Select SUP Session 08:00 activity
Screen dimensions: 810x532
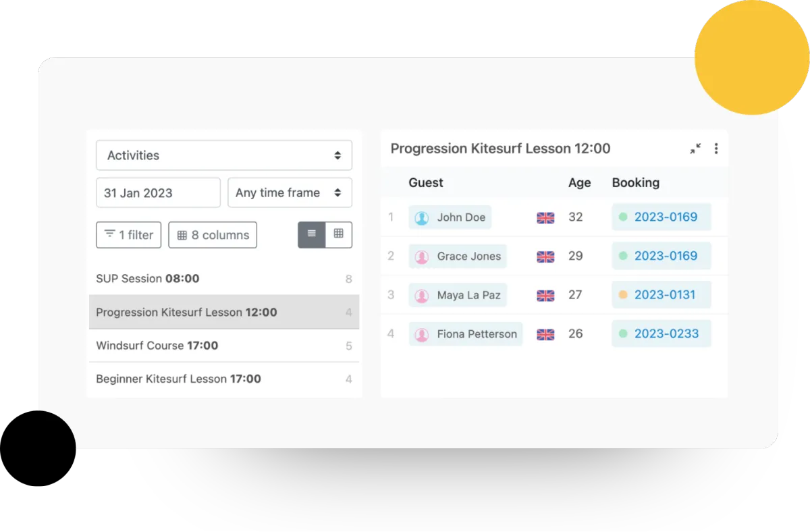point(224,279)
